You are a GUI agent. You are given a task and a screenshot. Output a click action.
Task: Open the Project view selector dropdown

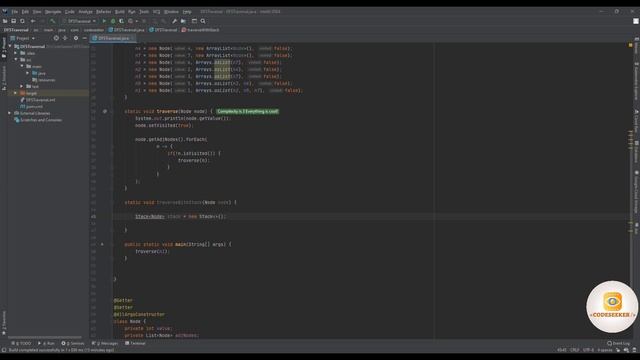pyautogui.click(x=23, y=38)
